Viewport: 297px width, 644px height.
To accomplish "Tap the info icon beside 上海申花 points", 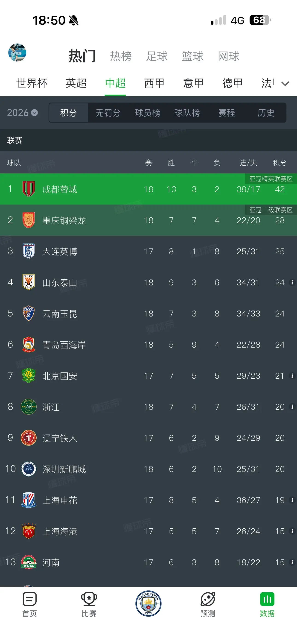I will click(x=292, y=500).
